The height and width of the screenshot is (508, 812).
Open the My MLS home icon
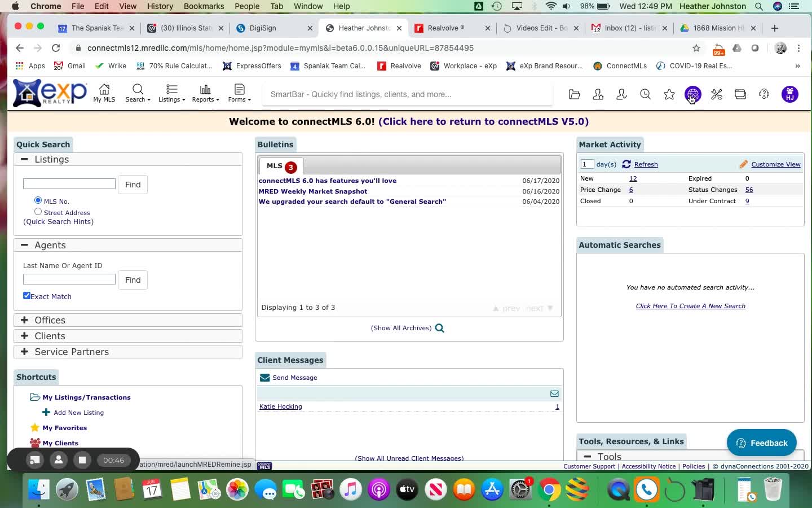[x=104, y=93]
